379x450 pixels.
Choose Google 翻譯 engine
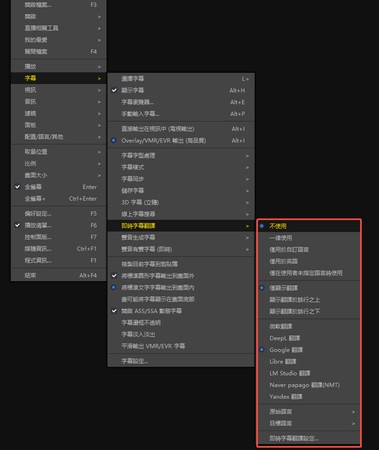point(309,350)
